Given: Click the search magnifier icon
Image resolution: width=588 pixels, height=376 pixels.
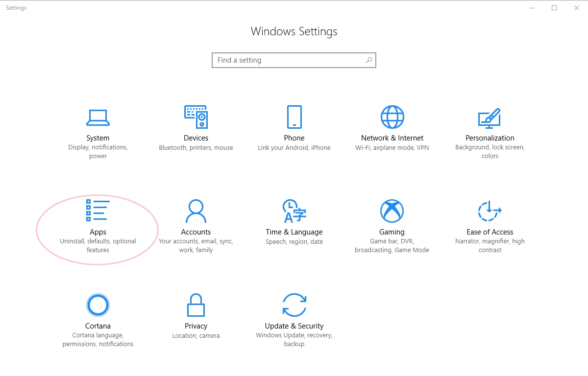Looking at the screenshot, I should [x=369, y=60].
